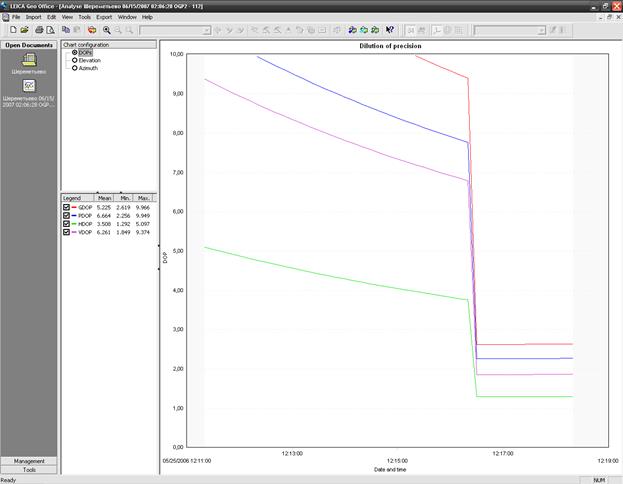The height and width of the screenshot is (484, 623).
Task: Select the analysis chart document icon
Action: point(30,87)
